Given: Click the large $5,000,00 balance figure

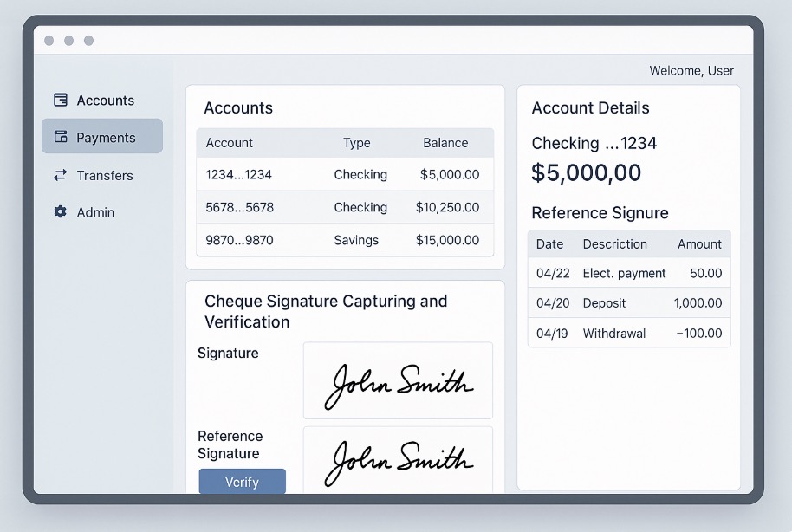Looking at the screenshot, I should pos(587,172).
